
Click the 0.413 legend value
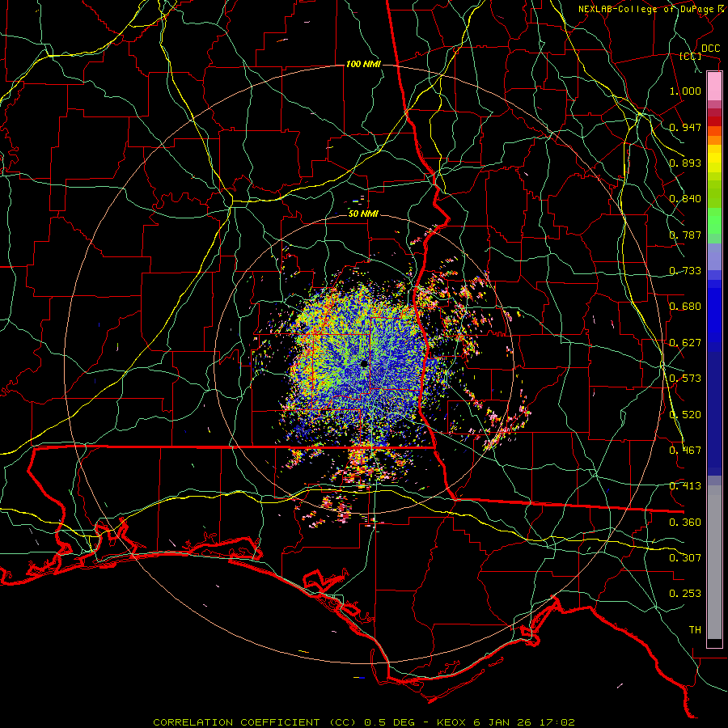[685, 486]
